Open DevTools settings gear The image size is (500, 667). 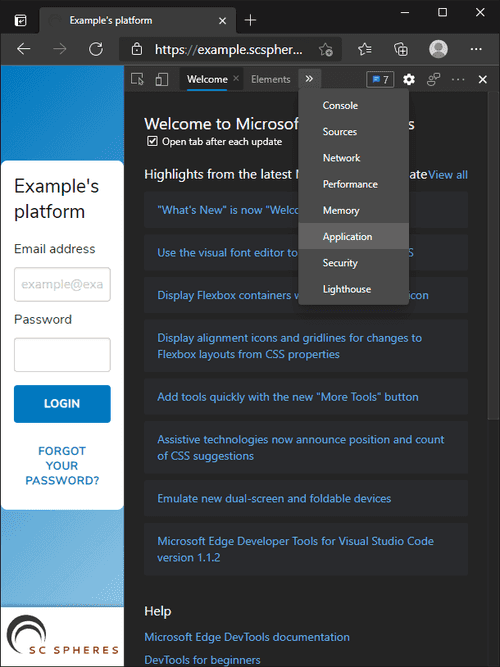click(x=409, y=80)
